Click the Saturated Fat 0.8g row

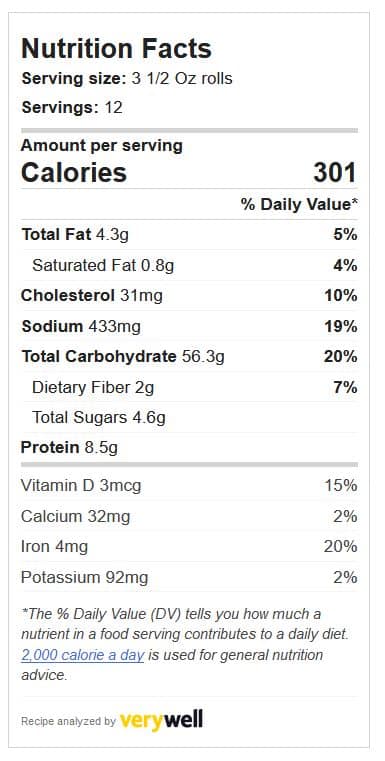pos(189,265)
